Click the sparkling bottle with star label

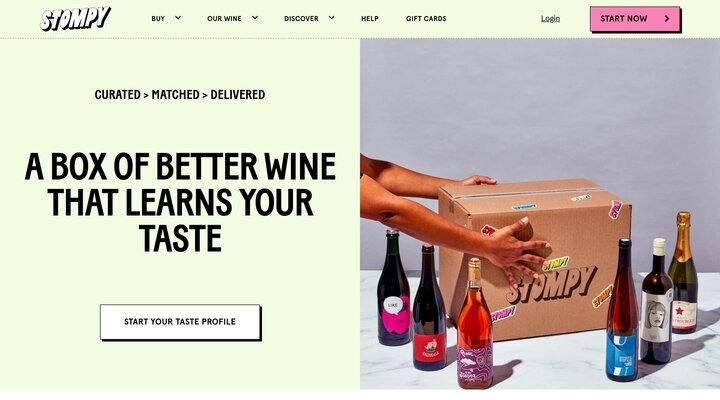(x=683, y=273)
